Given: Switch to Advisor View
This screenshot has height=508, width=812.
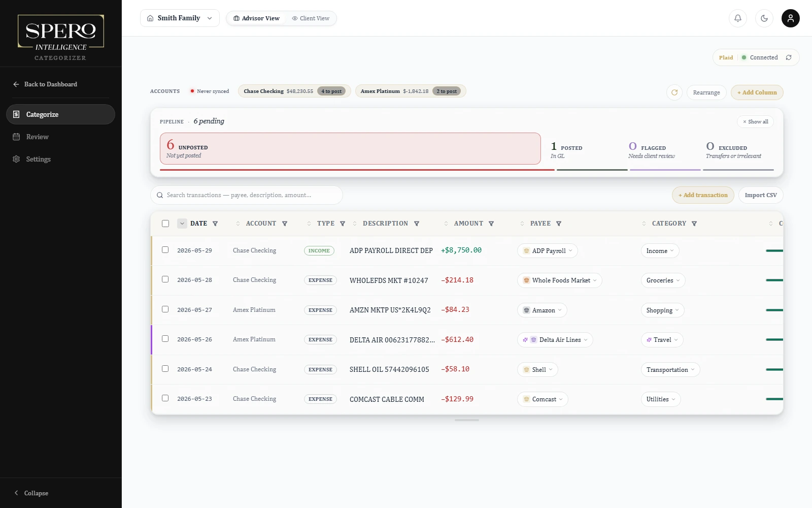Looking at the screenshot, I should [256, 18].
